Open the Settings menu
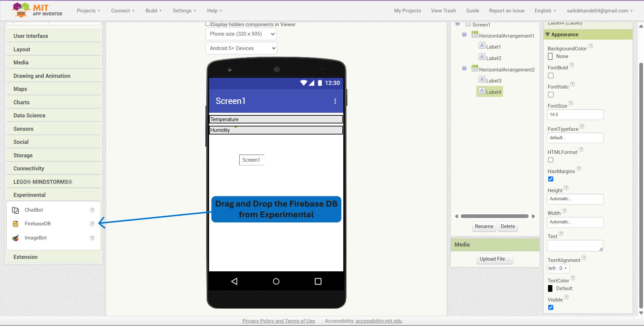Viewport: 644px width, 326px height. pyautogui.click(x=185, y=11)
